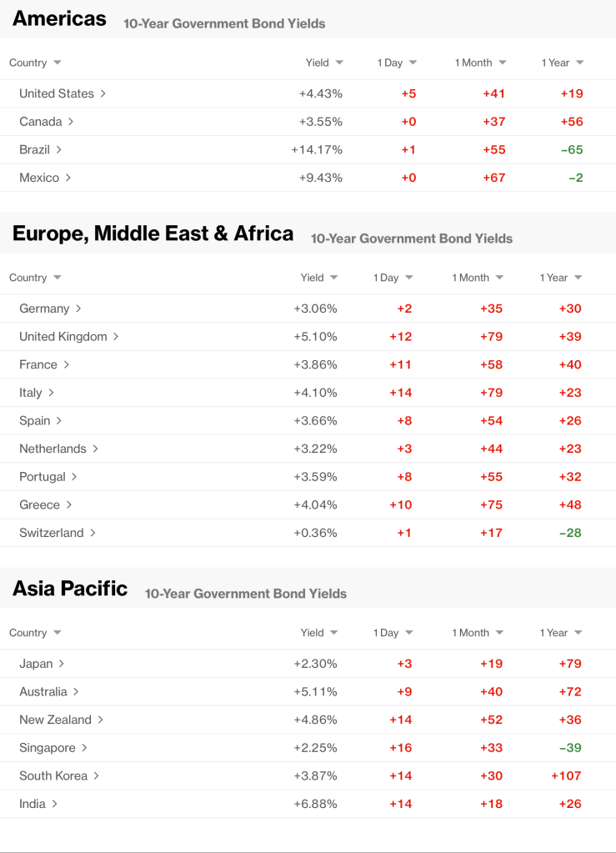Click the chevron arrow beside United States
The height and width of the screenshot is (853, 616).
[103, 93]
